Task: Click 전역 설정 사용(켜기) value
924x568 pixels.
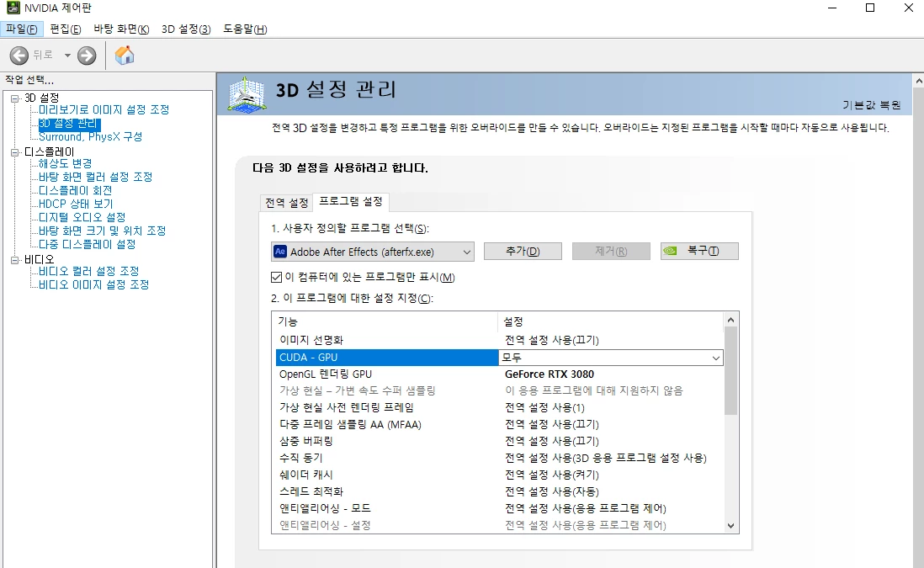Action: [551, 475]
